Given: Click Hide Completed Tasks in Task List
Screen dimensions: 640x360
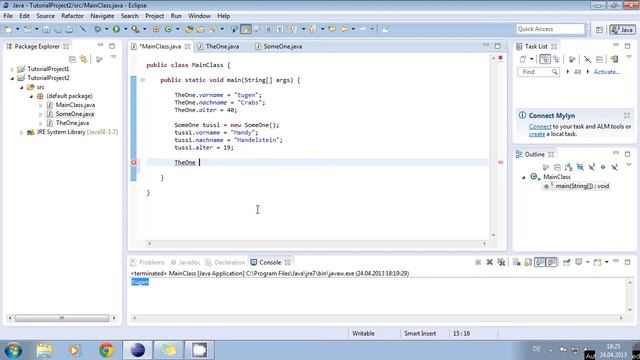Looking at the screenshot, I should click(587, 60).
